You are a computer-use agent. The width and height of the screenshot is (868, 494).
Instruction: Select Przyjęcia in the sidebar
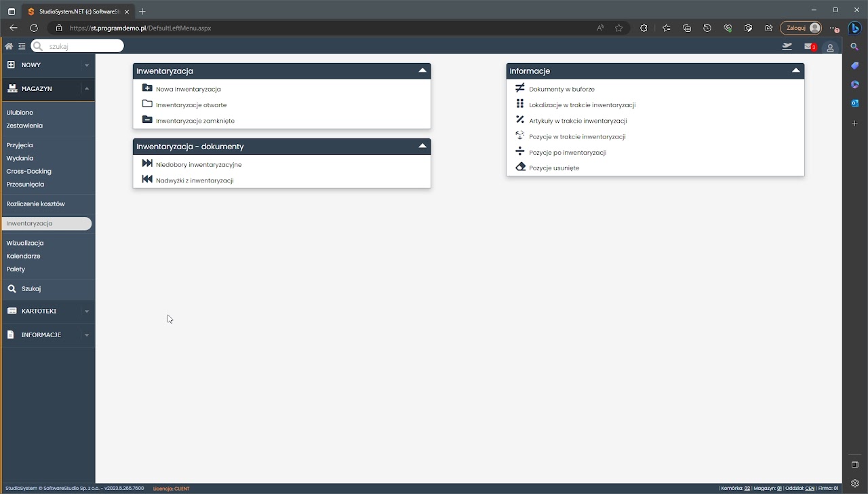click(x=20, y=145)
